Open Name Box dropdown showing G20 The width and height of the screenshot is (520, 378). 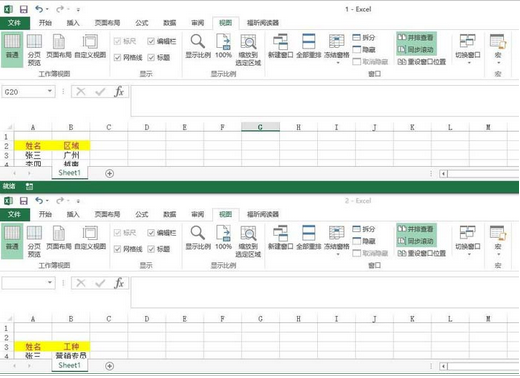[49, 91]
